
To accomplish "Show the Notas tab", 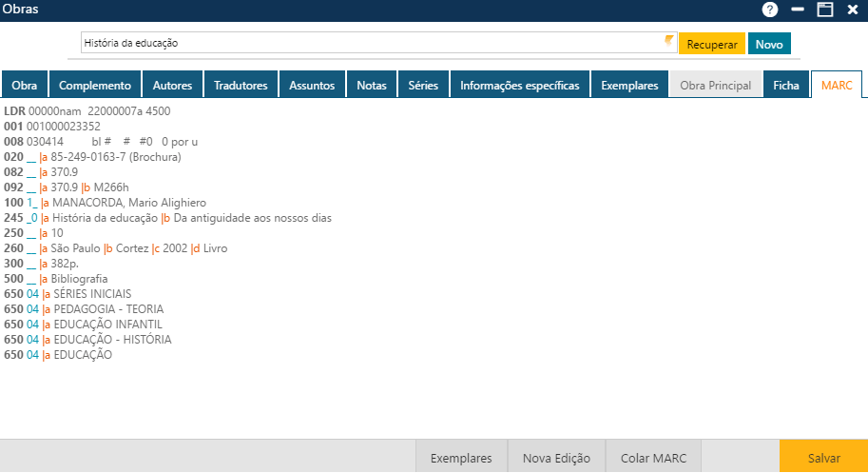I will click(371, 85).
